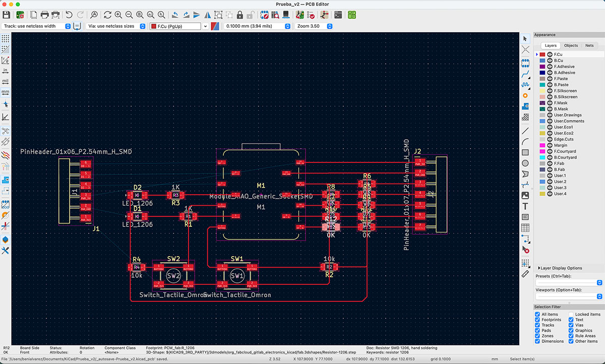
Task: Select the Add Text tool
Action: [525, 206]
